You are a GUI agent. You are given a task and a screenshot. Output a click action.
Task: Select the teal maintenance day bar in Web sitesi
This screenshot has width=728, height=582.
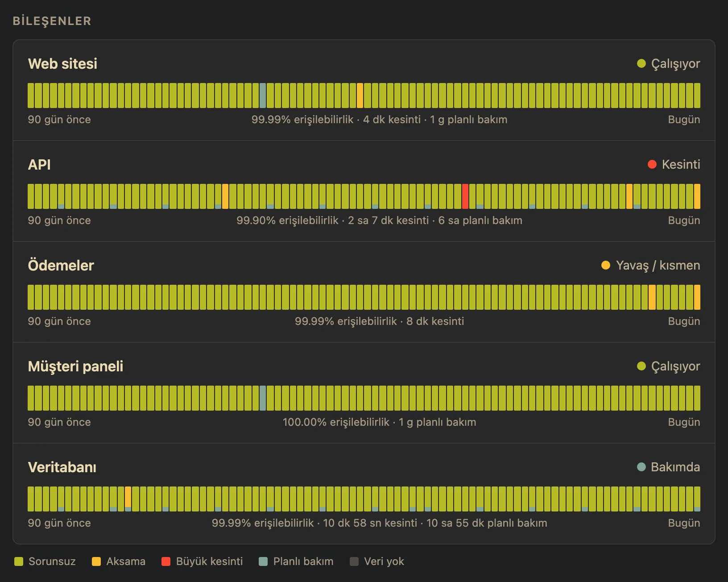tap(263, 96)
